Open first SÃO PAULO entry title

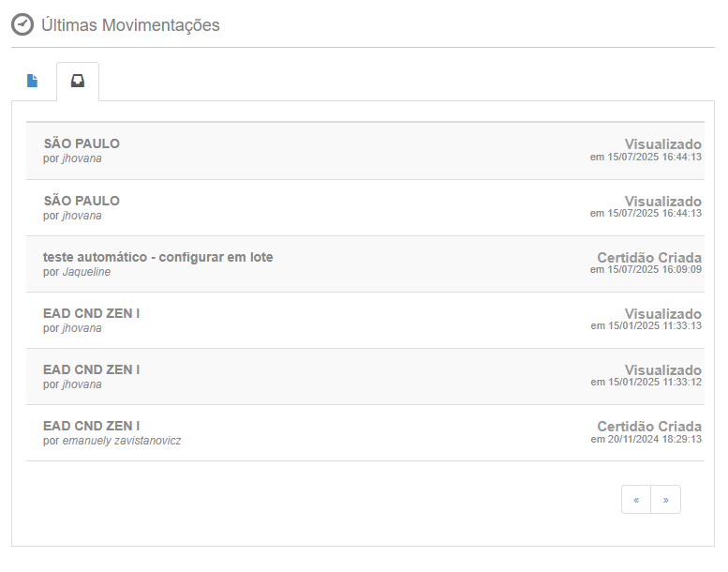point(82,143)
